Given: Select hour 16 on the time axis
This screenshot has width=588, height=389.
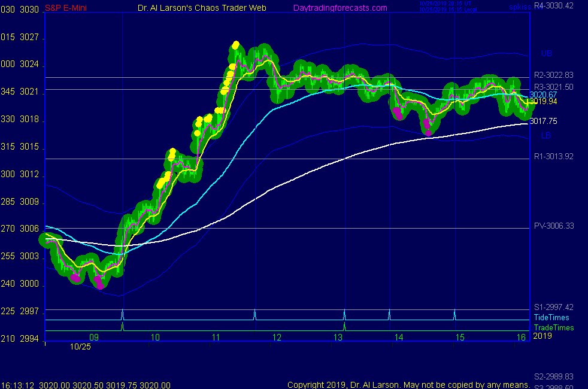Looking at the screenshot, I should point(522,338).
